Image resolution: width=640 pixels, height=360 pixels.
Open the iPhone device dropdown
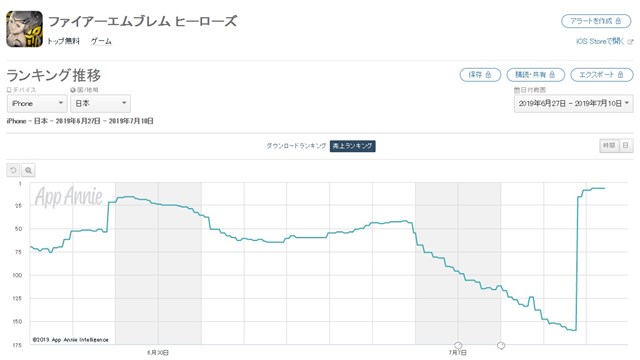point(37,104)
